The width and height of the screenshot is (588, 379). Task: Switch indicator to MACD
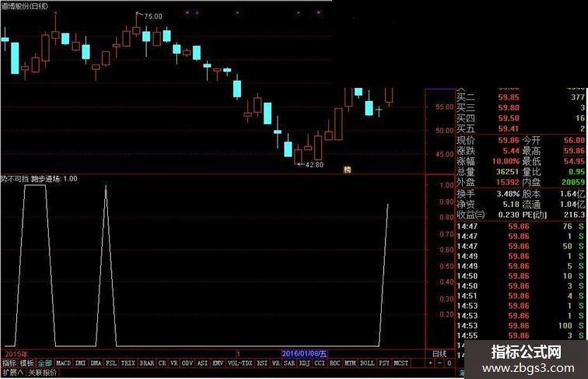click(63, 363)
